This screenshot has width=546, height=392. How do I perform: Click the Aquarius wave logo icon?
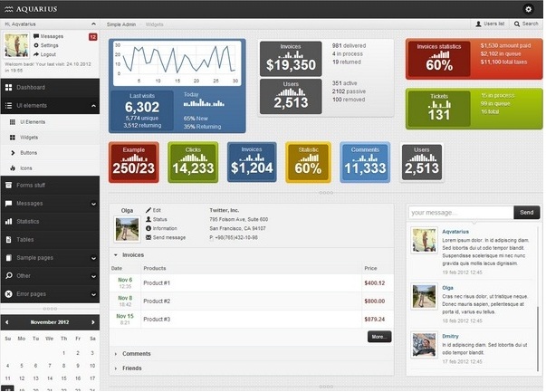pos(9,9)
